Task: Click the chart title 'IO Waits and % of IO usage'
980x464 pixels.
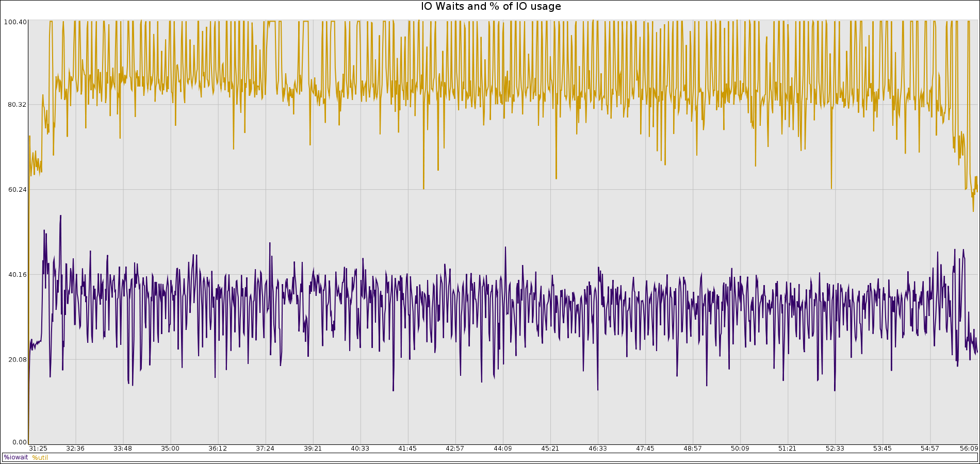Action: (491, 7)
